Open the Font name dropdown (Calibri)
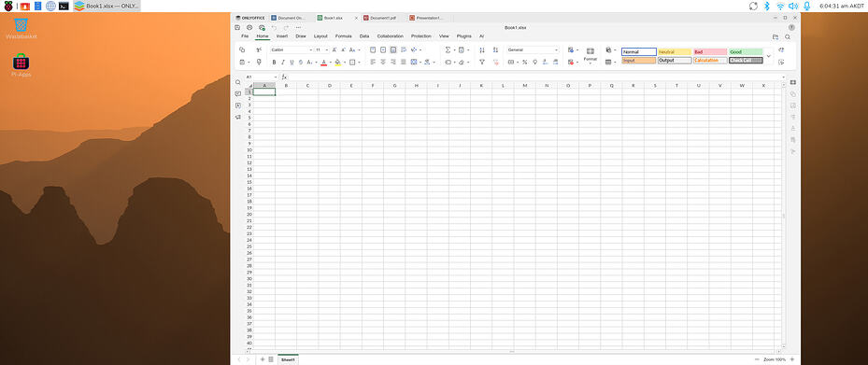The width and height of the screenshot is (868, 365). click(310, 49)
